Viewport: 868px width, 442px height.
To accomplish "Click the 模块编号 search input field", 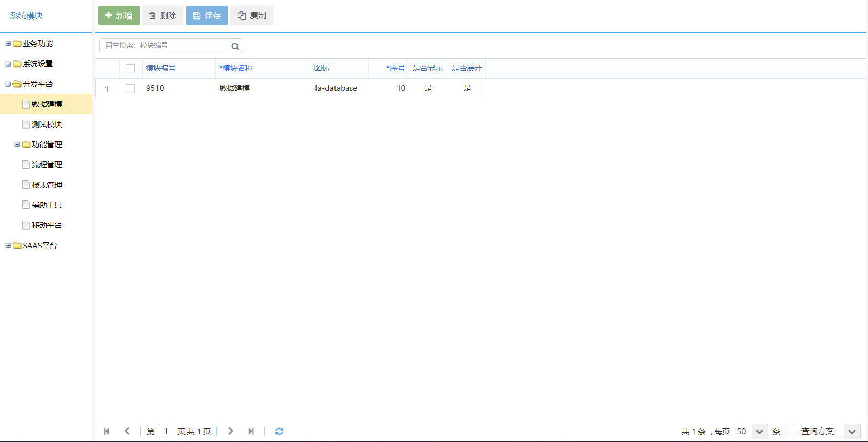I will 165,46.
